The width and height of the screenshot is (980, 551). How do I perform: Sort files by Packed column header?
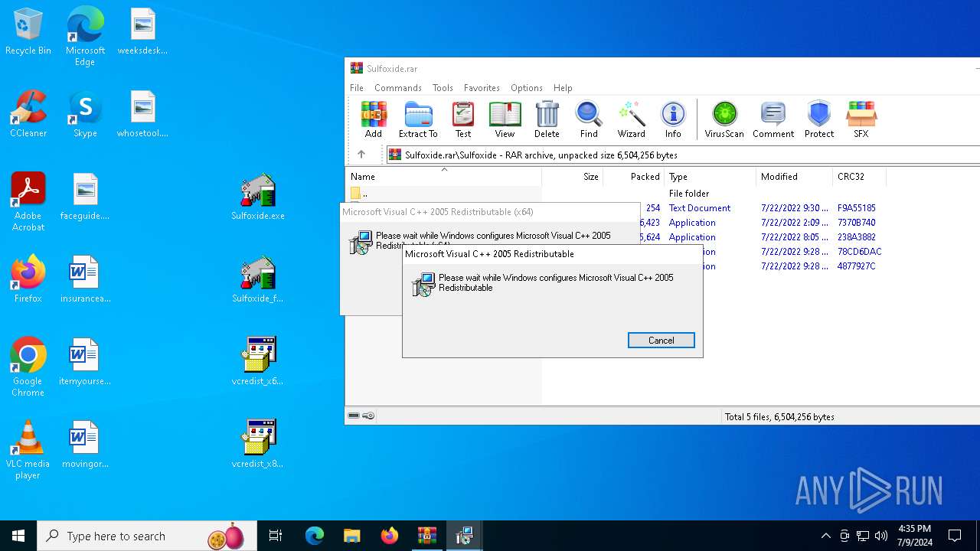634,177
